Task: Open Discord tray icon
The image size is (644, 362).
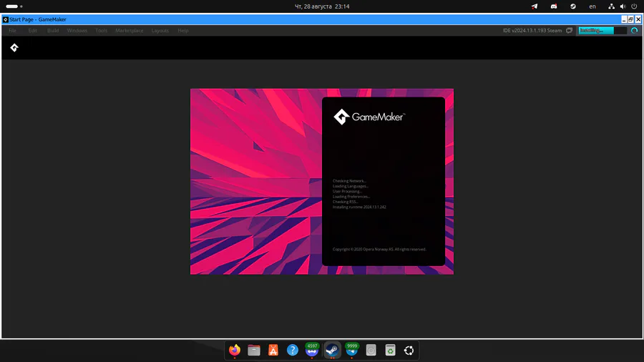Action: point(554,6)
